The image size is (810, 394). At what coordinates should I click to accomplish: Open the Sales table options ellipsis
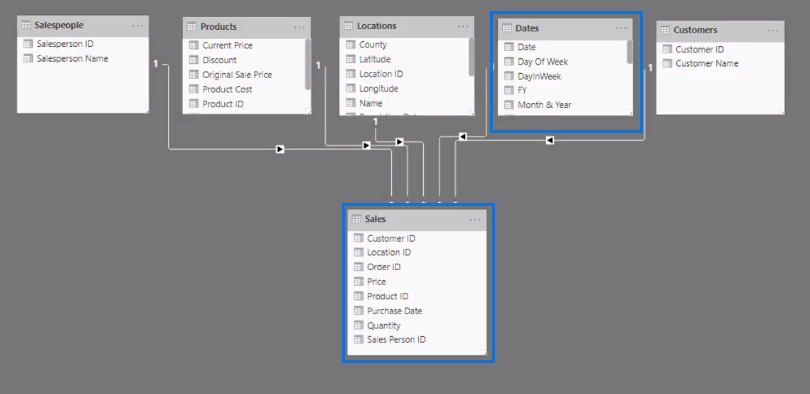[x=475, y=219]
